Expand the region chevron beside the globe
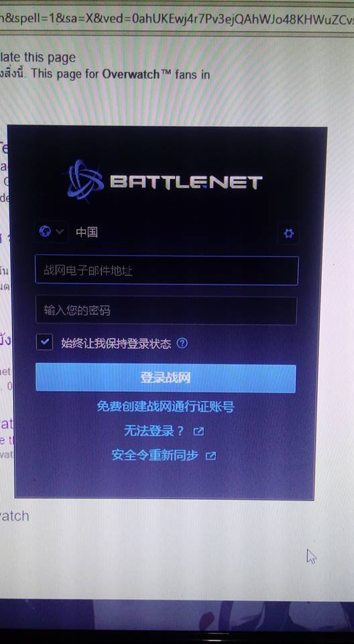The height and width of the screenshot is (644, 354). [60, 231]
